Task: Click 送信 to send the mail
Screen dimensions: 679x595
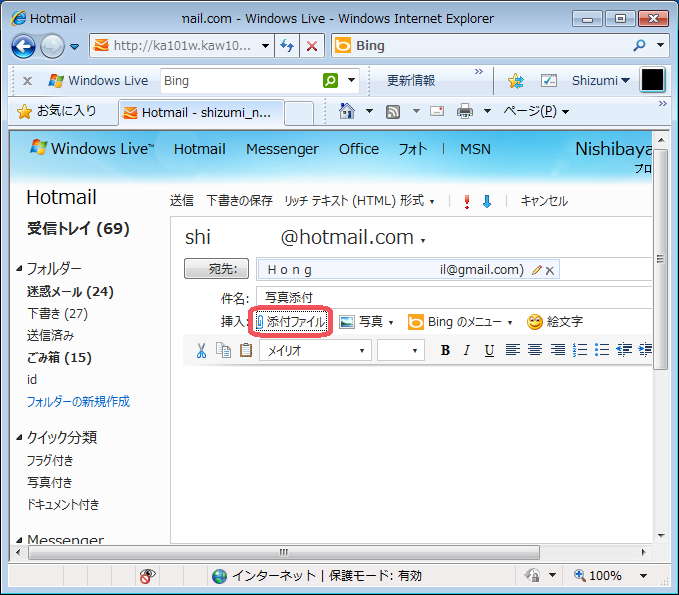Action: coord(182,201)
